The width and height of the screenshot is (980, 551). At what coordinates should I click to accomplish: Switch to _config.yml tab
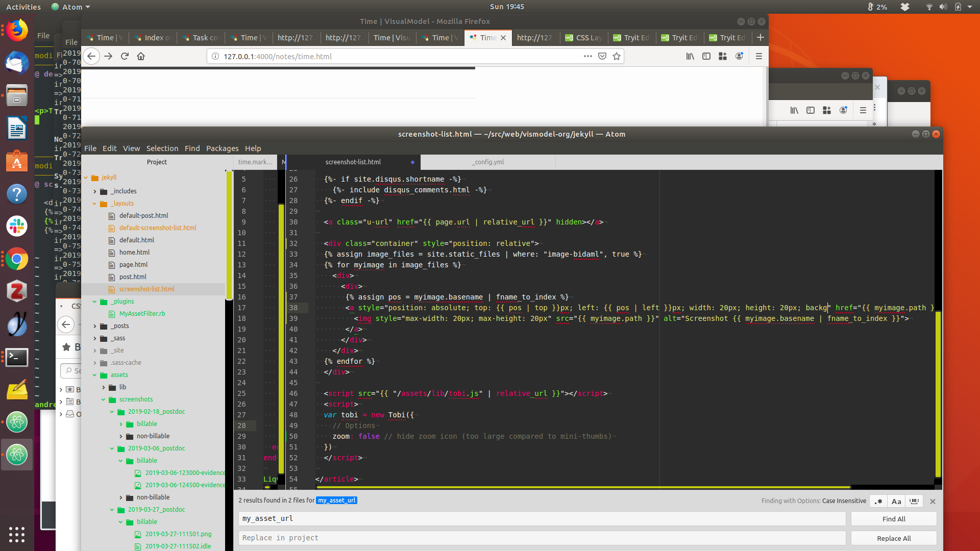tap(487, 162)
